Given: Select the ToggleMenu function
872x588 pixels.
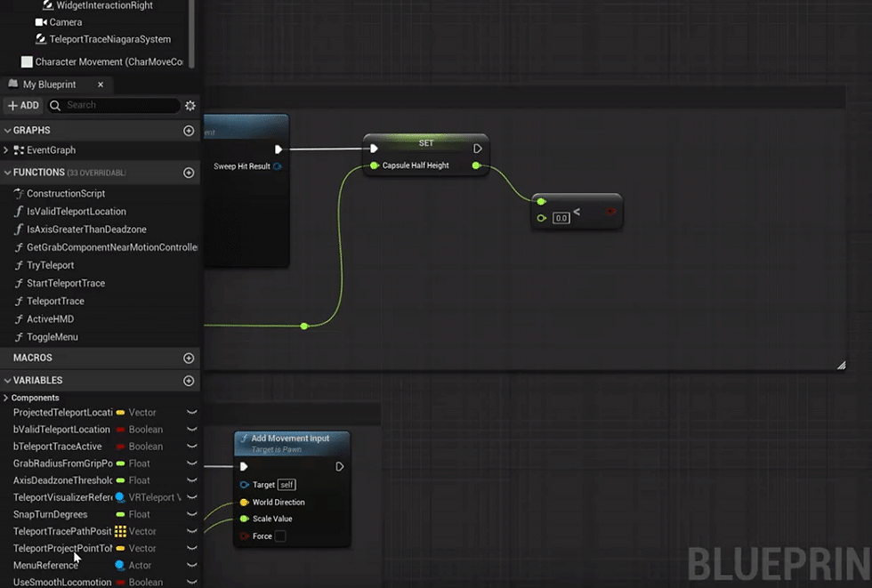Looking at the screenshot, I should pos(52,337).
